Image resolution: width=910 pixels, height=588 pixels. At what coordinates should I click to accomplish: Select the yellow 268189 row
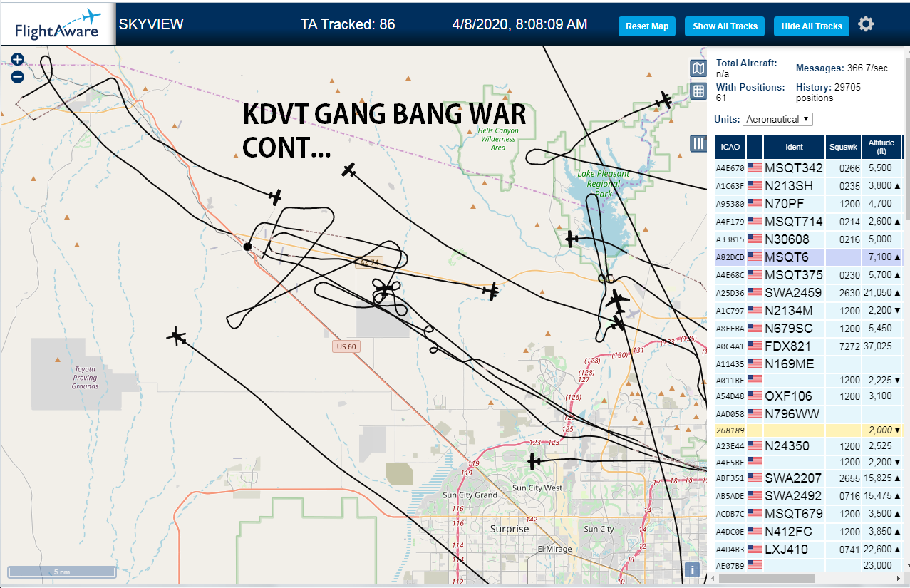coord(810,430)
